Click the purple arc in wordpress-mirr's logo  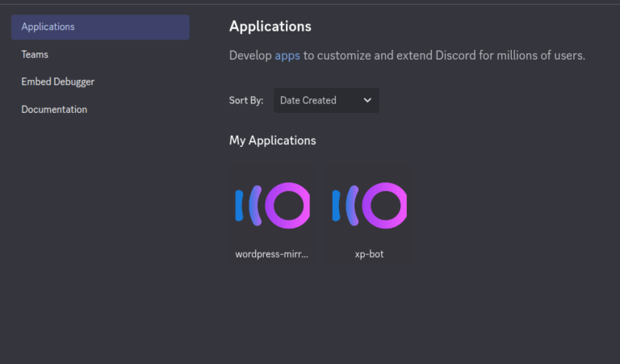click(x=255, y=206)
